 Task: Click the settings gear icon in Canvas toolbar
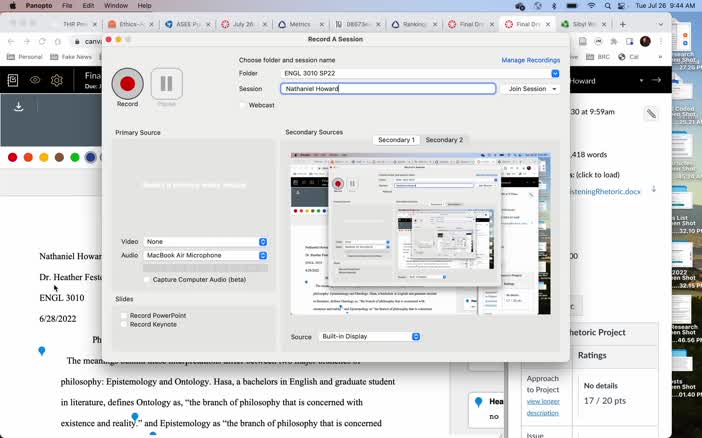57,80
